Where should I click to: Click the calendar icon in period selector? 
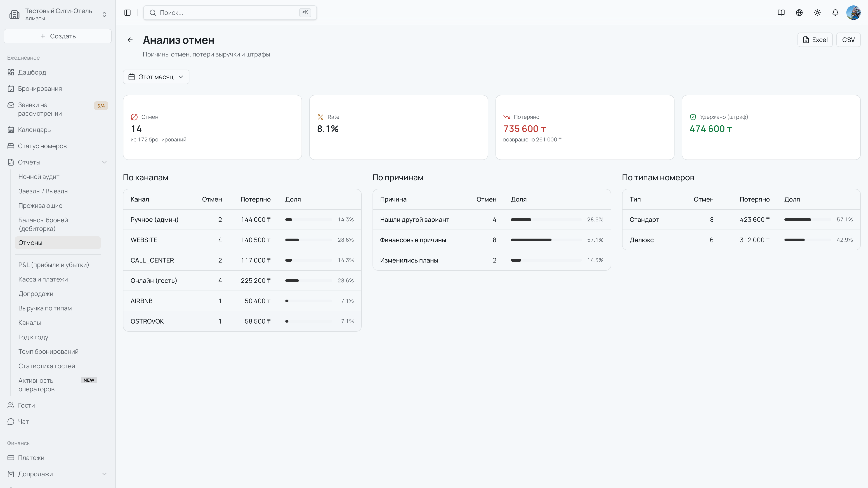coord(131,77)
